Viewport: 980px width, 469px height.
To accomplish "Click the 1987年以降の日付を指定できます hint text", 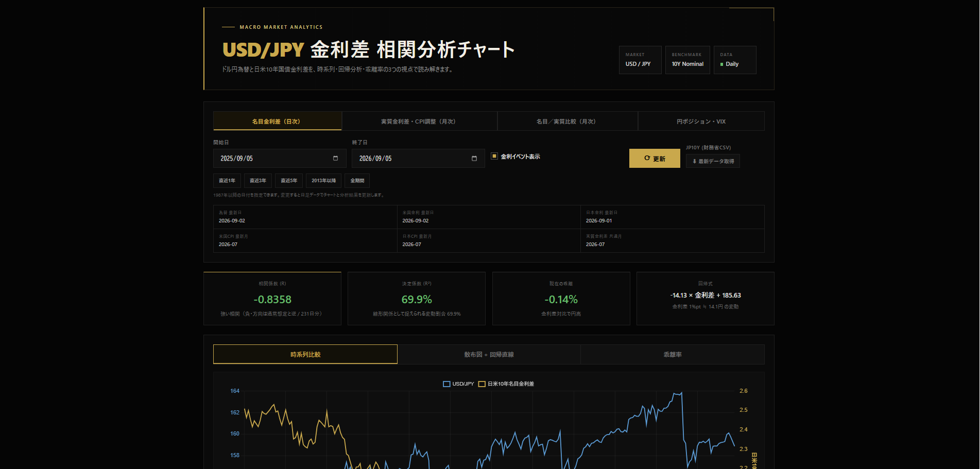I will coord(300,195).
